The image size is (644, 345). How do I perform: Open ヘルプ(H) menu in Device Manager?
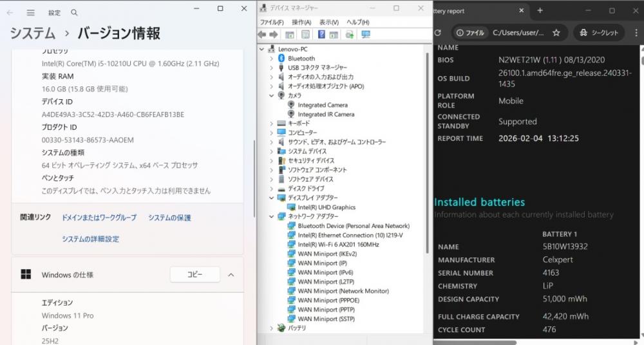pos(357,22)
